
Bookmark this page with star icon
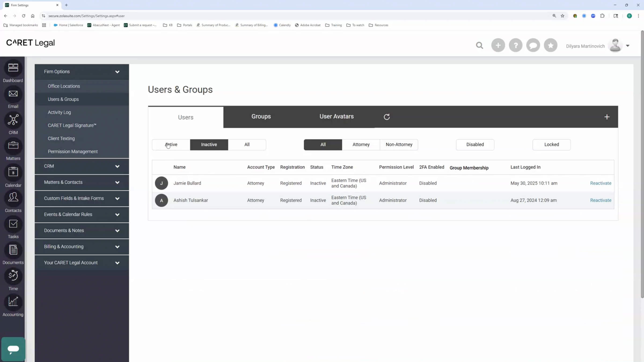[562, 16]
